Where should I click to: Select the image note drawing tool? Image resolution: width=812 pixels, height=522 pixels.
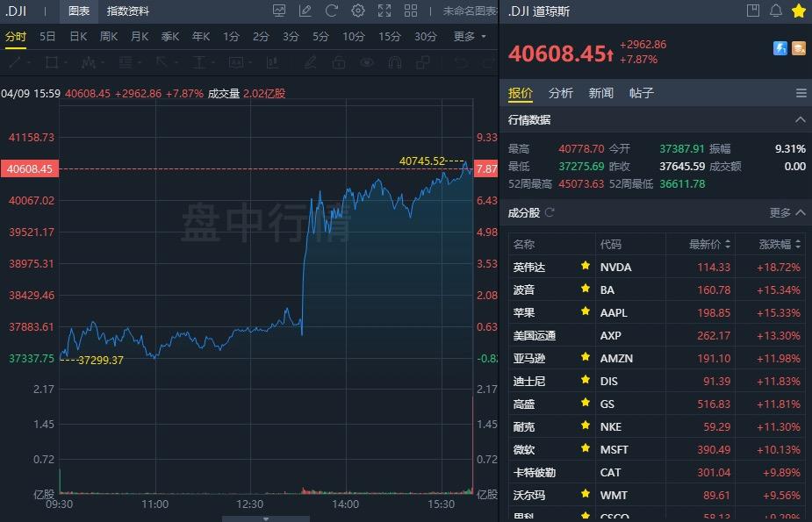(x=236, y=62)
